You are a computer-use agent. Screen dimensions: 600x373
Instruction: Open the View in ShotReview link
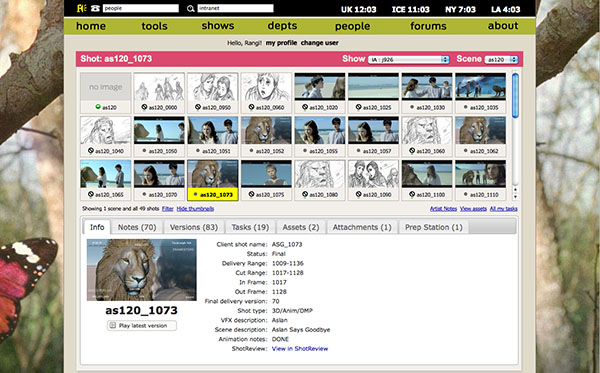pyautogui.click(x=300, y=349)
